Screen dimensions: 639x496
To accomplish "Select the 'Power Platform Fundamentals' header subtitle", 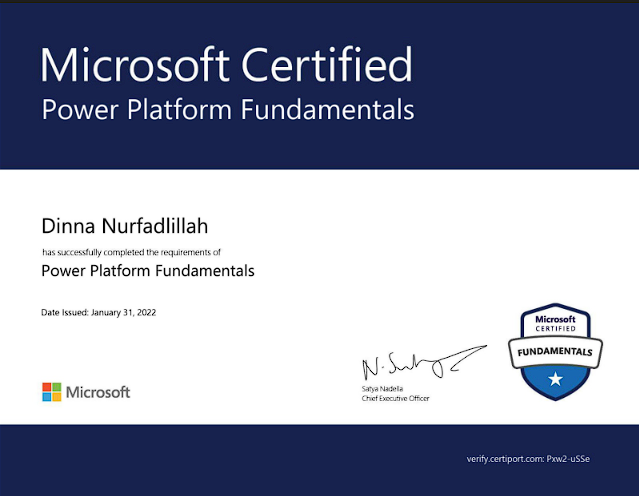I will [228, 110].
